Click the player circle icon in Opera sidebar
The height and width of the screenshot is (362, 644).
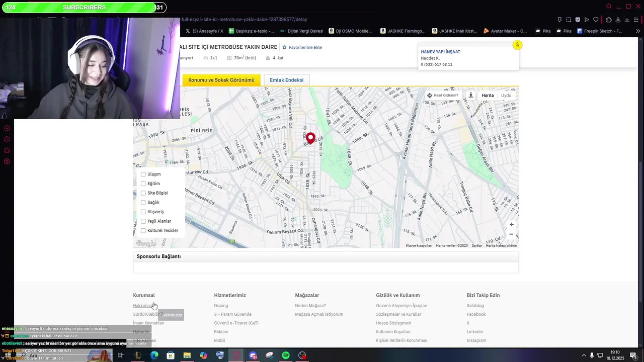[7, 128]
